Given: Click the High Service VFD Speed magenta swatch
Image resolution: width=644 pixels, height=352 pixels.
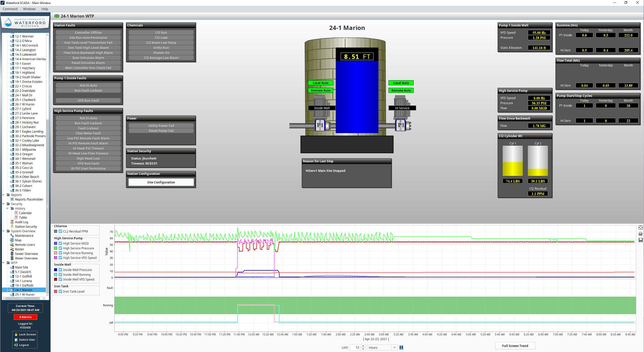Looking at the screenshot, I should tap(56, 258).
